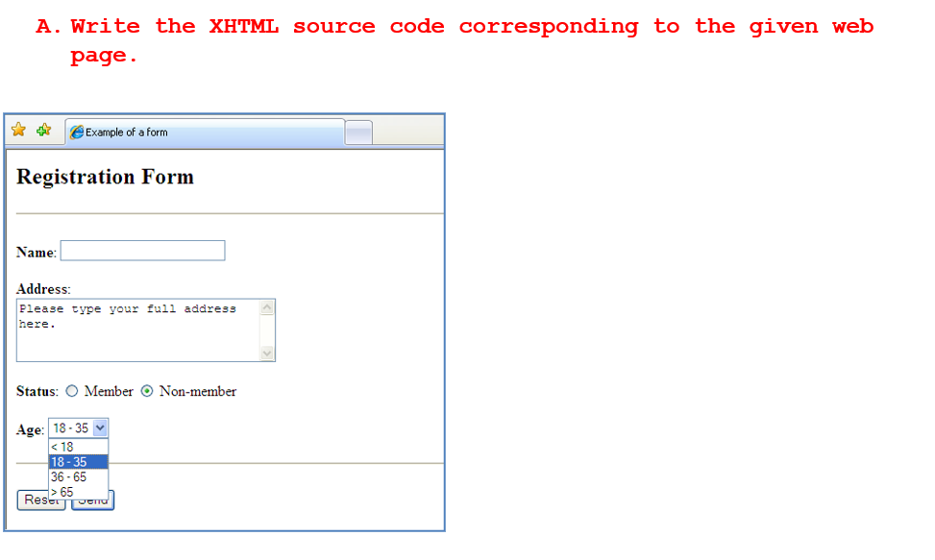Click the Age dropdown arrow icon
This screenshot has width=935, height=560.
(x=101, y=427)
